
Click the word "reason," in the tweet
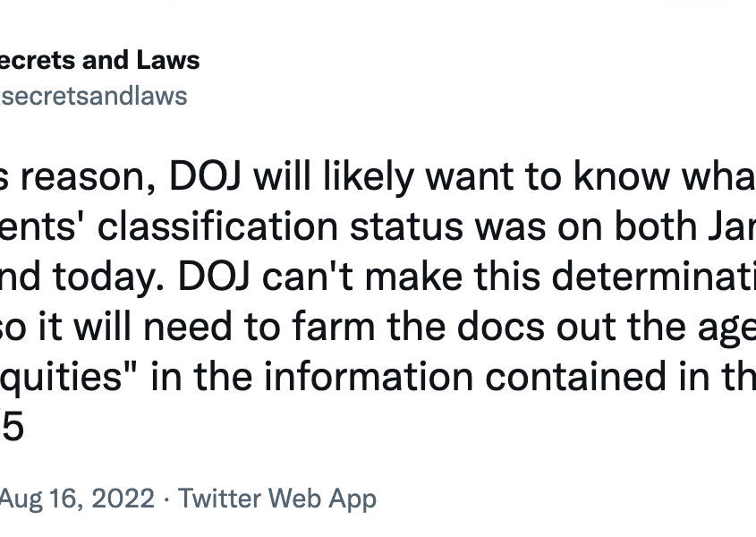coord(89,177)
